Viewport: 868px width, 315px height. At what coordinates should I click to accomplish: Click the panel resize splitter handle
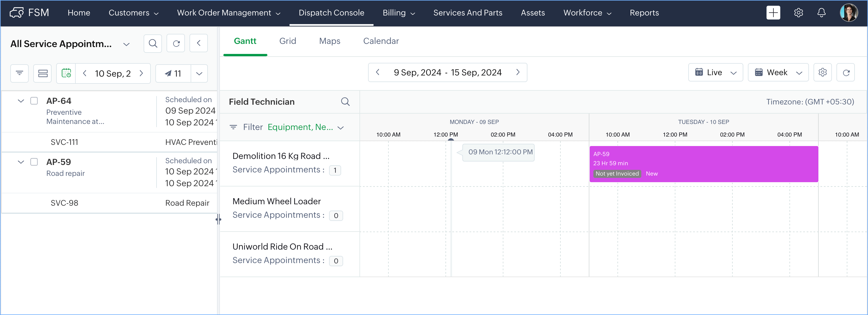click(218, 219)
